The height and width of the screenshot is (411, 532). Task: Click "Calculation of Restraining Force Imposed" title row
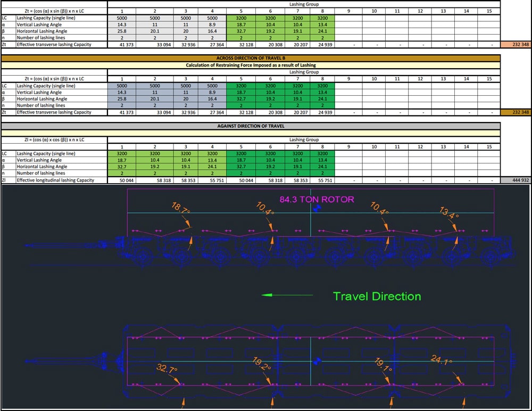pyautogui.click(x=251, y=65)
